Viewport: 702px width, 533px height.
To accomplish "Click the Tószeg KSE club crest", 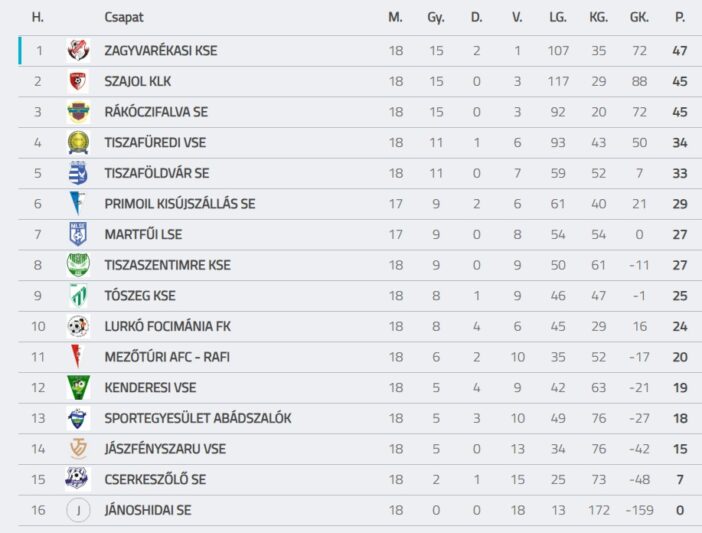I will [77, 296].
